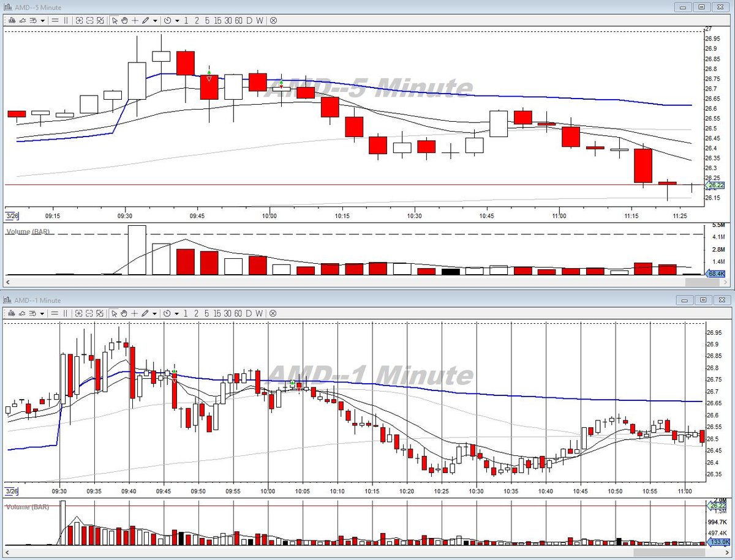Select the arrow pointer tool in 5 Minute chart
This screenshot has width=735, height=560.
click(x=115, y=20)
